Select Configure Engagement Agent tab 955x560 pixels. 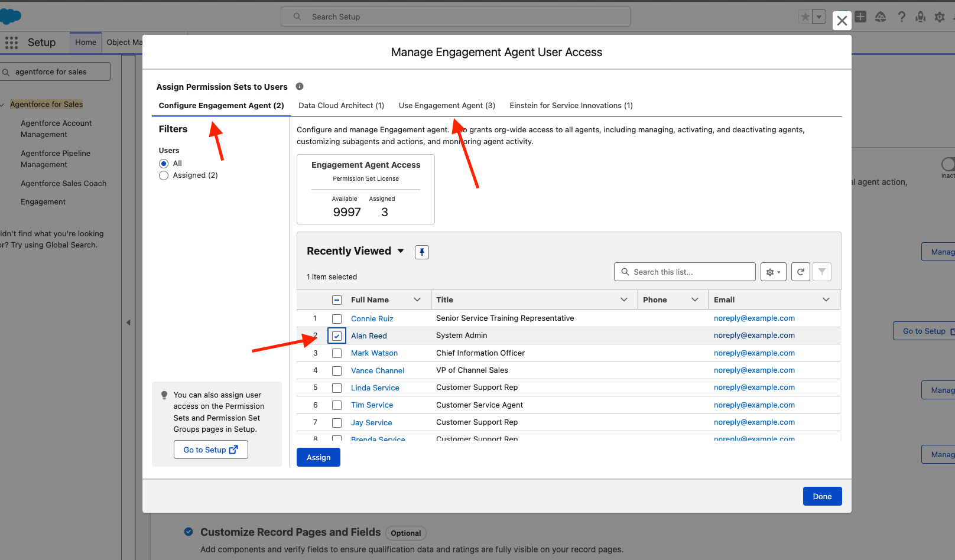(x=221, y=106)
